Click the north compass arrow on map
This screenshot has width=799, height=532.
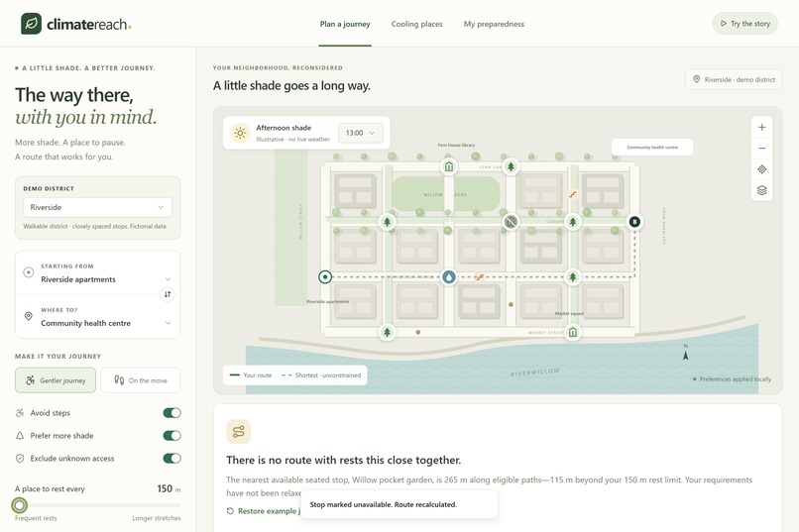[x=685, y=353]
